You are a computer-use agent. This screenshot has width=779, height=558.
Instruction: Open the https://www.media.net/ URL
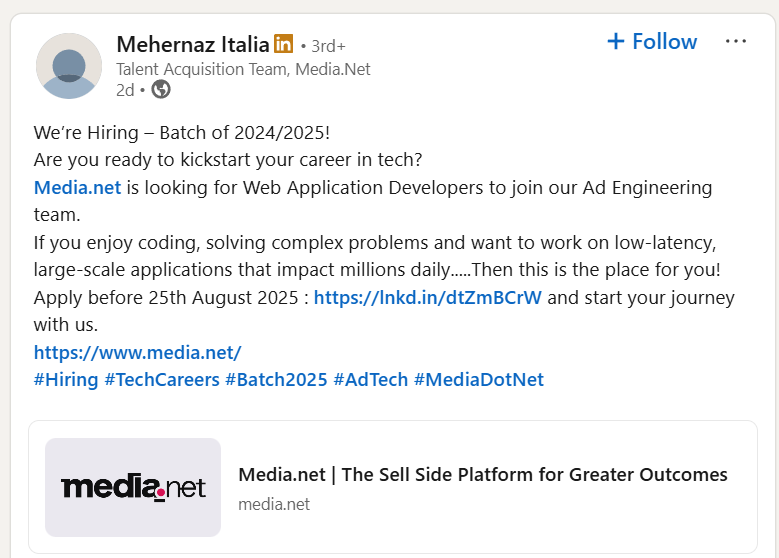[138, 353]
